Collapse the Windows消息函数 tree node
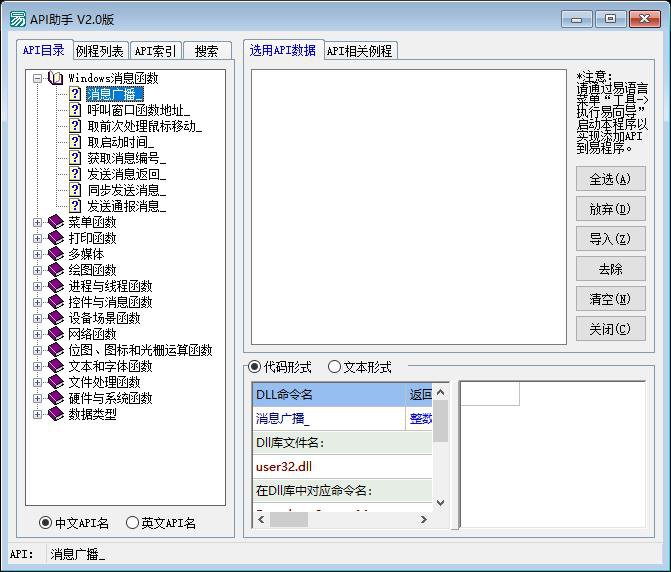This screenshot has height=572, width=671. 38,78
